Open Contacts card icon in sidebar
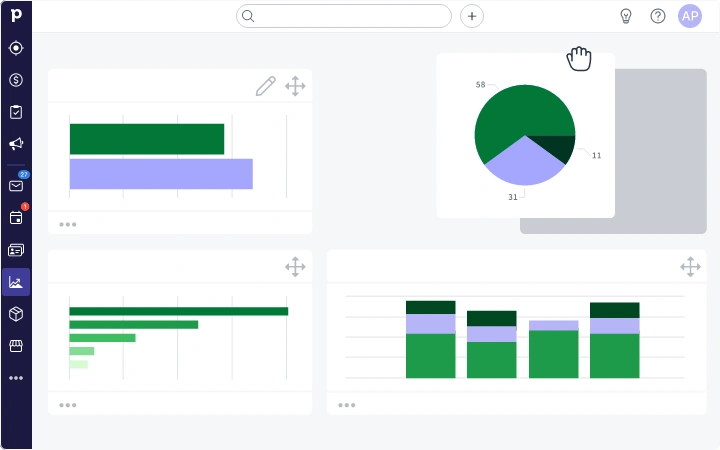720x450 pixels. click(16, 249)
